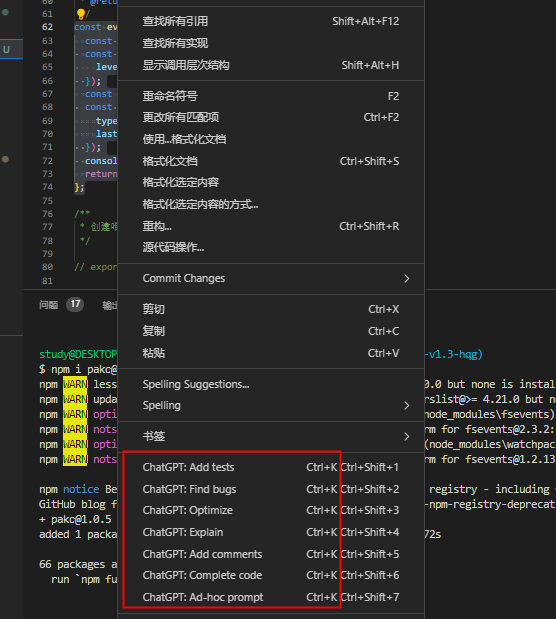Click the 'U' untracked status marker in sidebar
Viewport: 556px width, 619px height.
click(6, 50)
